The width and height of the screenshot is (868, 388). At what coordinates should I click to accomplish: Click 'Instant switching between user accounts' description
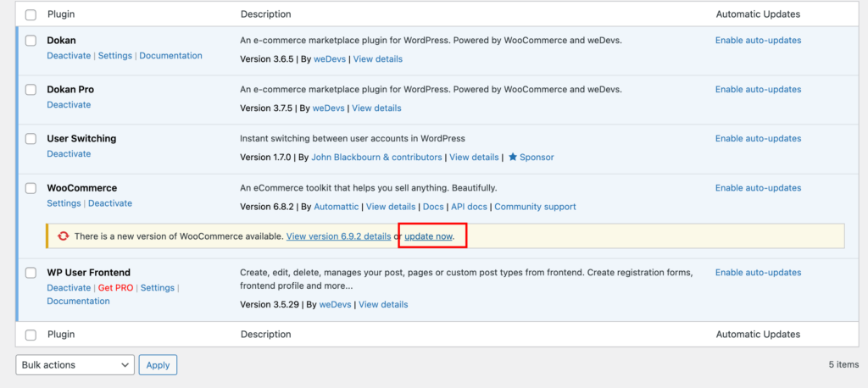click(353, 139)
